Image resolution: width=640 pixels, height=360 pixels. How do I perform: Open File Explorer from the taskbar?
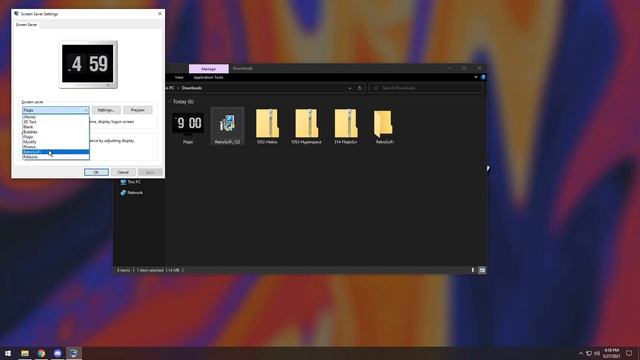(25, 353)
